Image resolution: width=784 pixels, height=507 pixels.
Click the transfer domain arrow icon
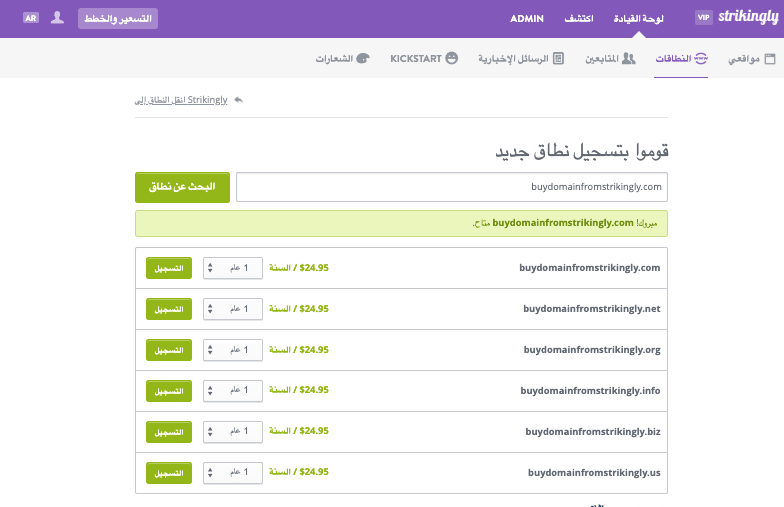point(238,100)
